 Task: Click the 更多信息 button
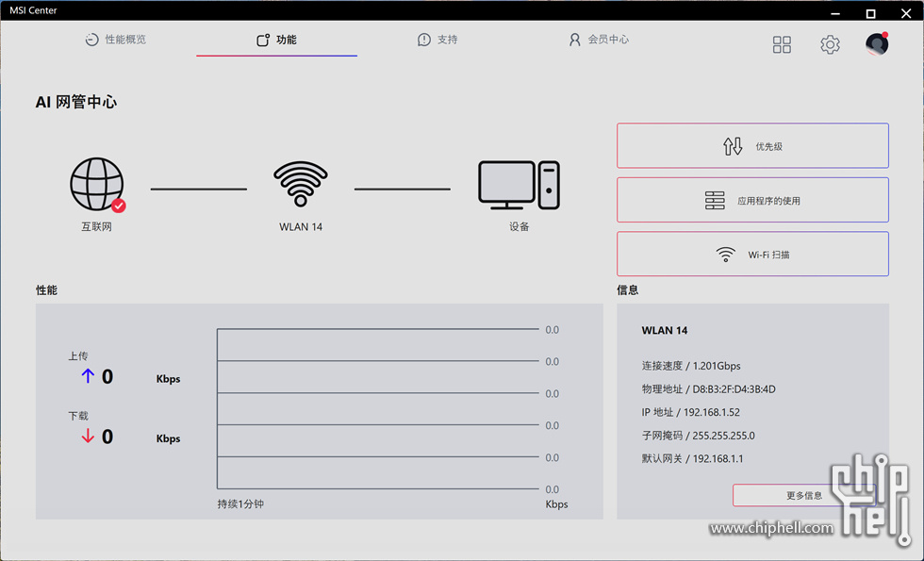coord(803,495)
